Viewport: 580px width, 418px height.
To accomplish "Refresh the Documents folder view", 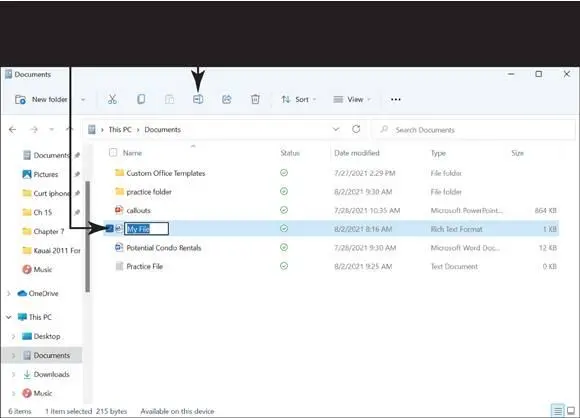I will pyautogui.click(x=356, y=129).
